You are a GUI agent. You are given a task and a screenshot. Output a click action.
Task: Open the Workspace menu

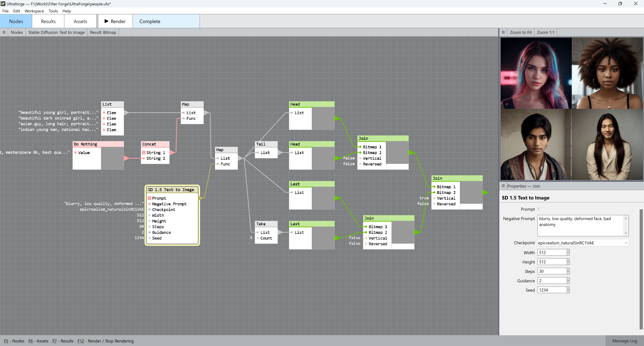coord(34,11)
